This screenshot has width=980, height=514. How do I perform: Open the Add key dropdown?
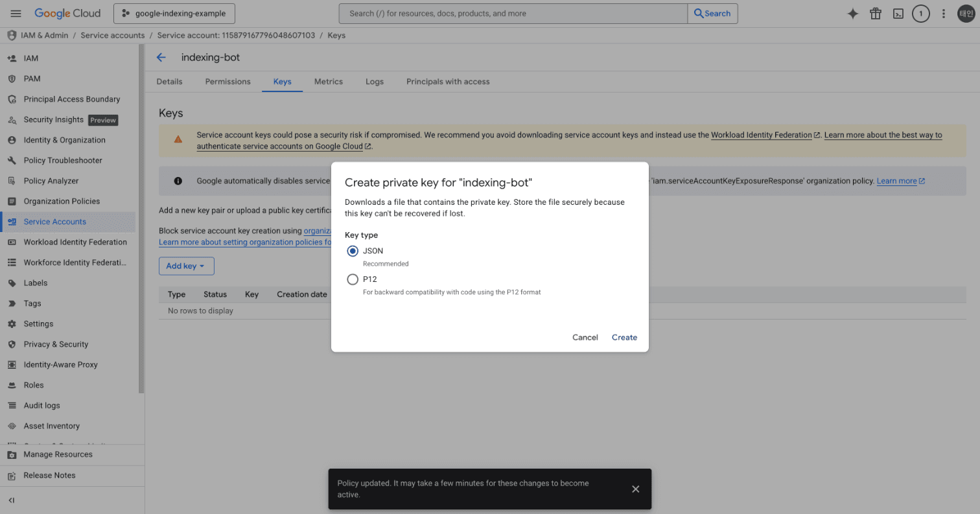pyautogui.click(x=186, y=266)
